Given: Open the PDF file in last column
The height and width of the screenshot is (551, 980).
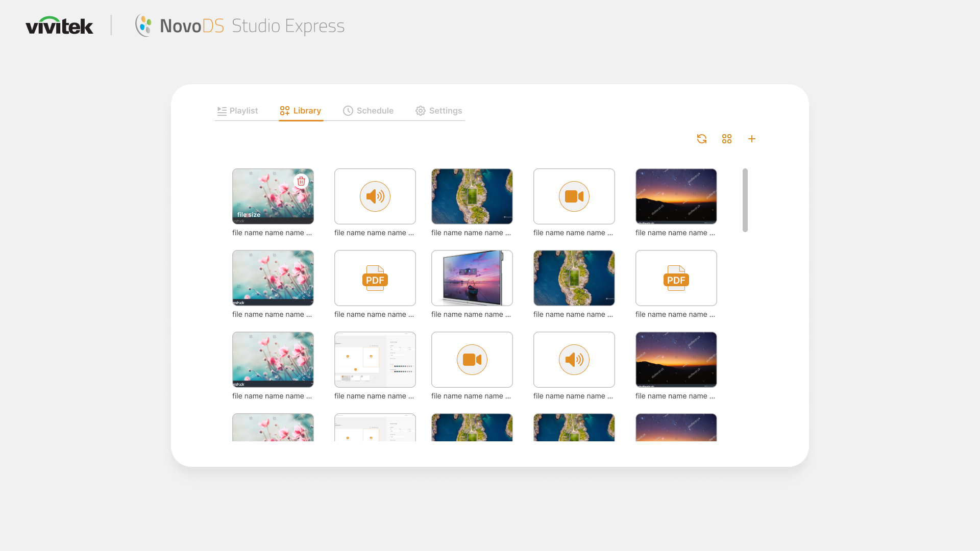Looking at the screenshot, I should pyautogui.click(x=676, y=278).
